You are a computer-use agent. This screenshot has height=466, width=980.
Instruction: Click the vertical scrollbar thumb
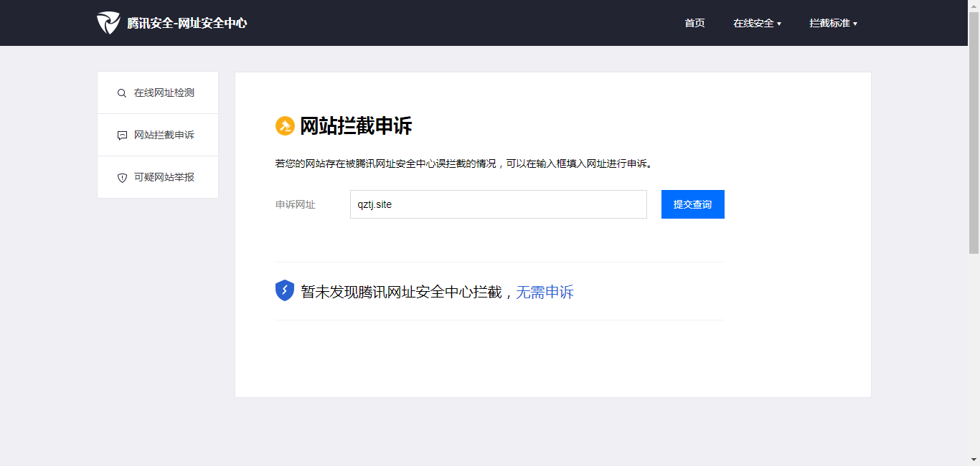coord(974,133)
